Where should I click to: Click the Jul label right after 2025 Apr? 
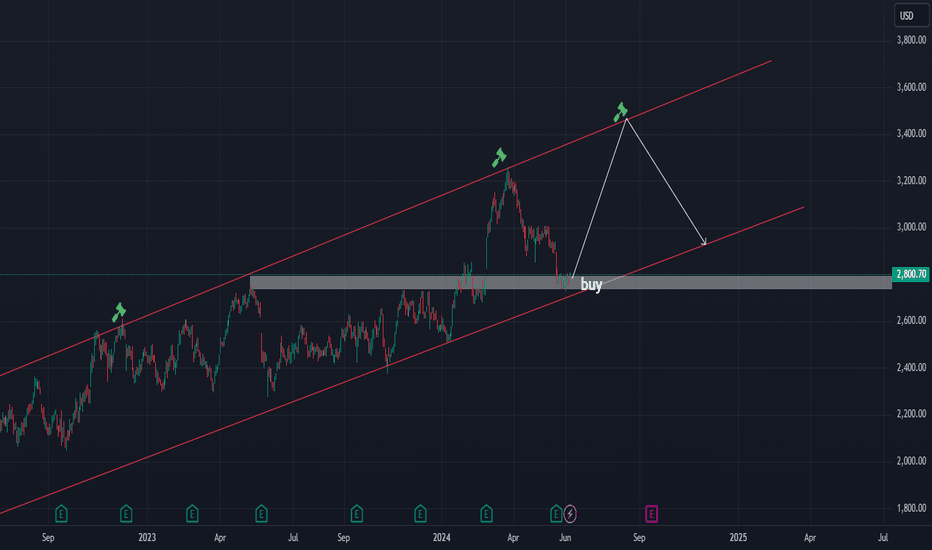[x=883, y=538]
